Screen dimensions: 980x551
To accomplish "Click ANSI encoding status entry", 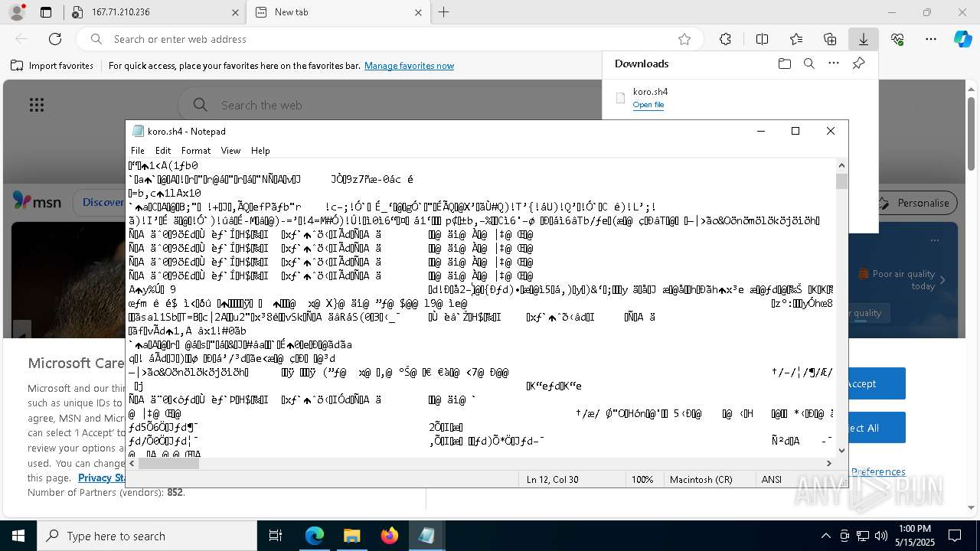I will [x=772, y=480].
